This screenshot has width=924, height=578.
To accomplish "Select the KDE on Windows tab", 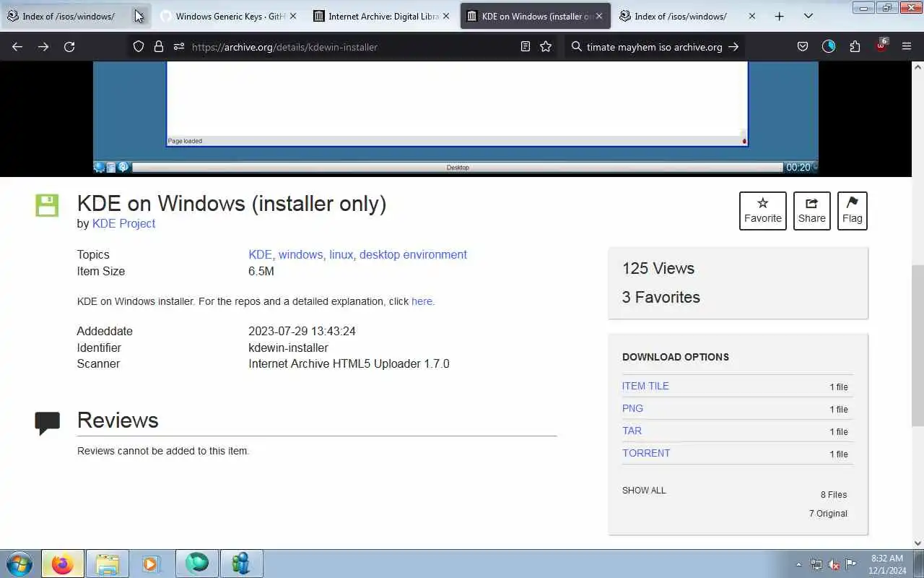I will (x=536, y=16).
